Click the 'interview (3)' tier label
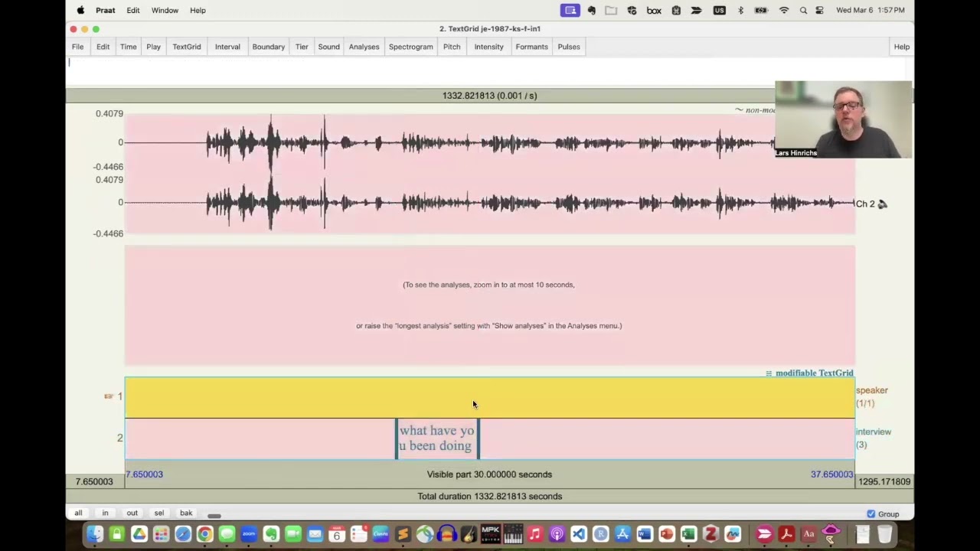 tap(874, 438)
